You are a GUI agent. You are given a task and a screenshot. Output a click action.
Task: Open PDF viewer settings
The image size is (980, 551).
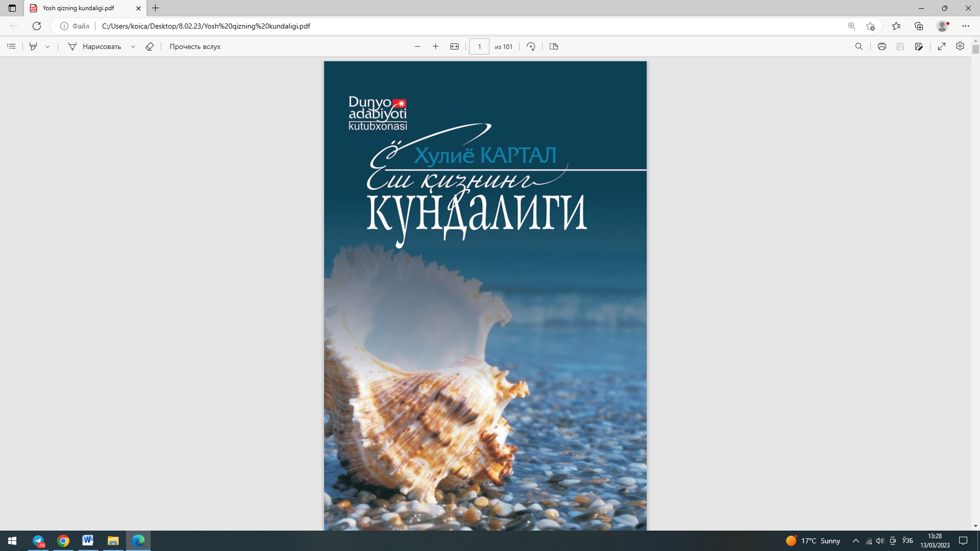(960, 46)
